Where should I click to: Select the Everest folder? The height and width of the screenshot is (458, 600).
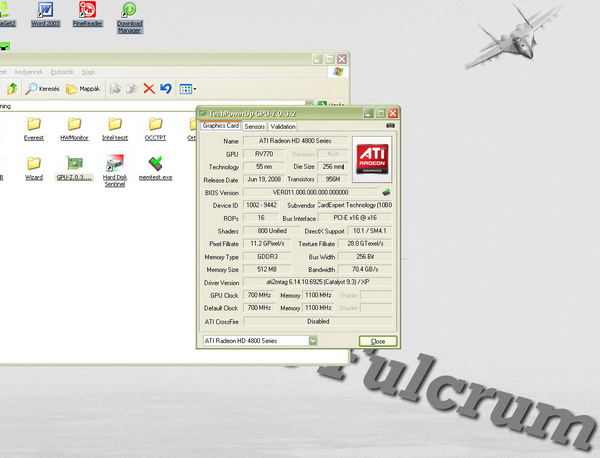pos(34,129)
